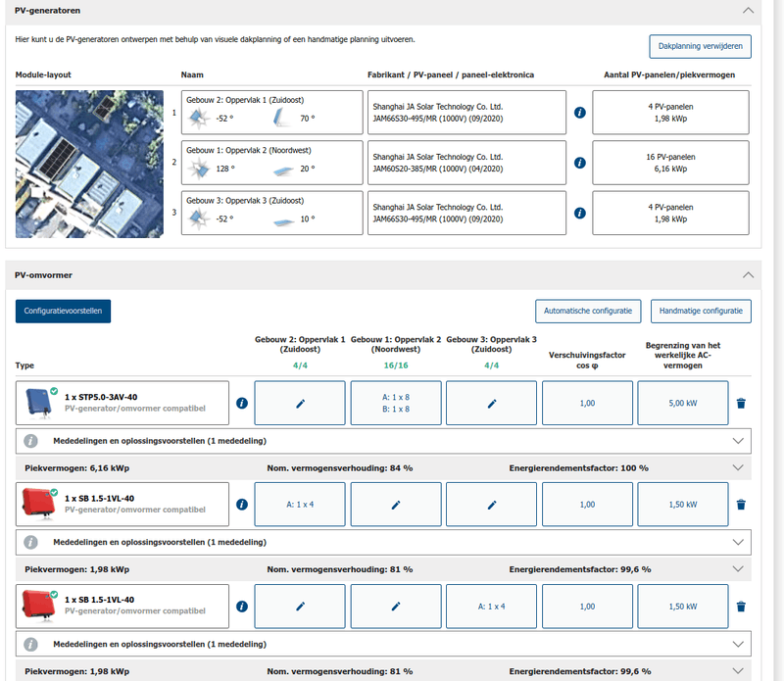The height and width of the screenshot is (681, 784).
Task: Select the STP5.0-3AV-40 inverter card
Action: coord(122,403)
